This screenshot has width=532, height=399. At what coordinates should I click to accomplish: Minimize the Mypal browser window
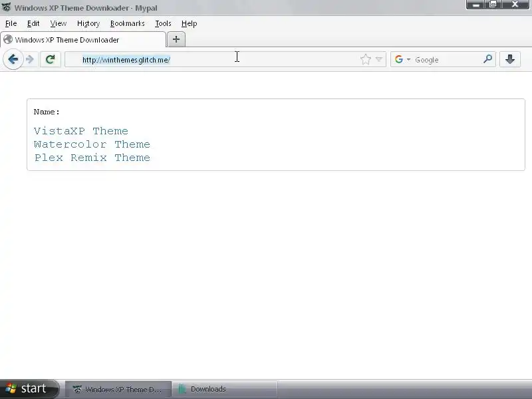[x=475, y=5]
